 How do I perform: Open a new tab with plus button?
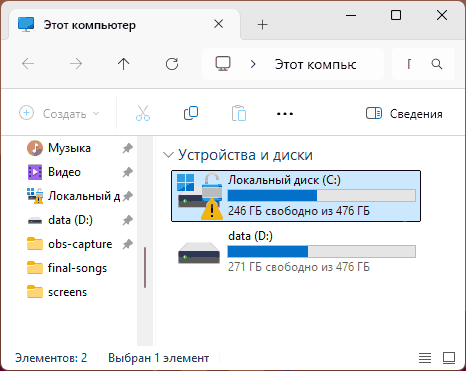(x=263, y=25)
